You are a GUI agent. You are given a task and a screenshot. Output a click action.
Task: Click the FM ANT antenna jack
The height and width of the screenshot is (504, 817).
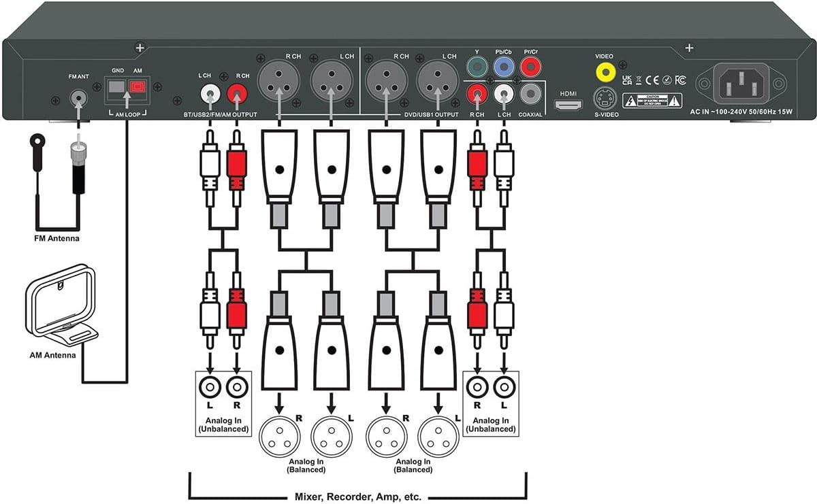pos(80,98)
